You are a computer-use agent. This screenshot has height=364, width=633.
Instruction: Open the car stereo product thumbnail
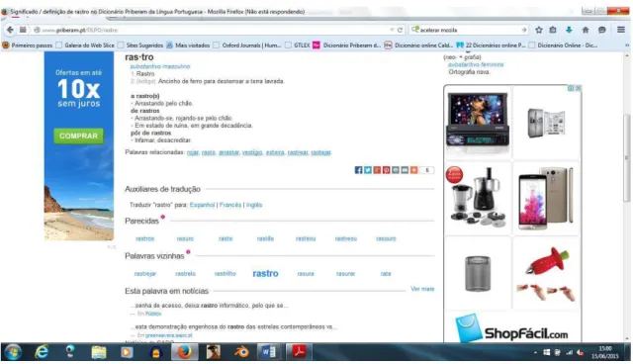click(x=478, y=120)
